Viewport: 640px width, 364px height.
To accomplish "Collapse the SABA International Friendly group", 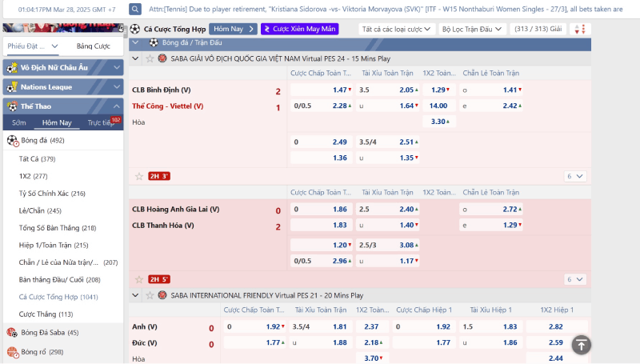I will (x=135, y=295).
